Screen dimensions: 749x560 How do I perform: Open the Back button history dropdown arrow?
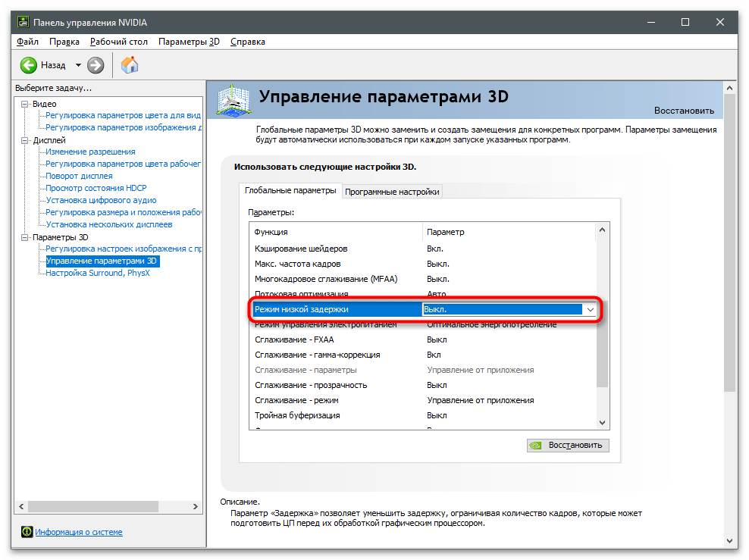tap(78, 65)
